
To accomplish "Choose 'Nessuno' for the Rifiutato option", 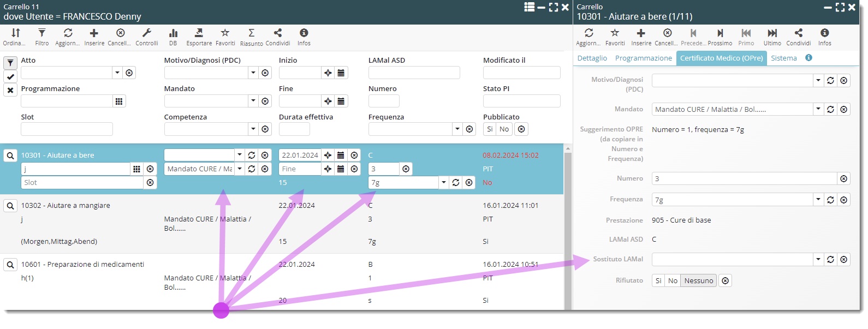I will [698, 281].
